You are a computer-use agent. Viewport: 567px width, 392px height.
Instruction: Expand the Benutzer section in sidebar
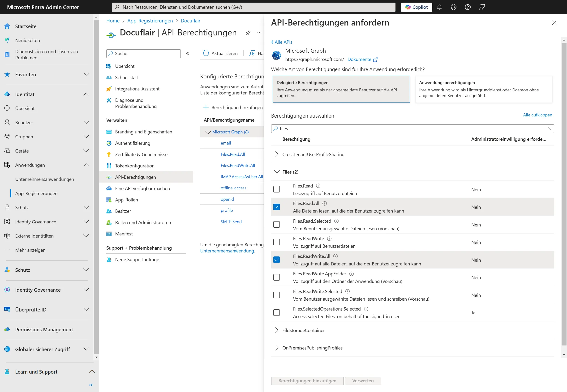point(86,122)
